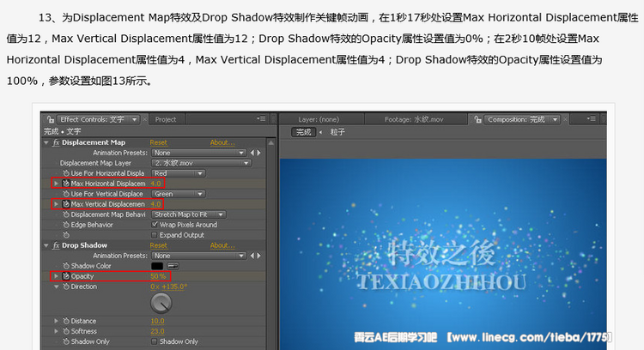
Task: Click the Effect Controls scrollbar up arrow
Action: coord(270,142)
